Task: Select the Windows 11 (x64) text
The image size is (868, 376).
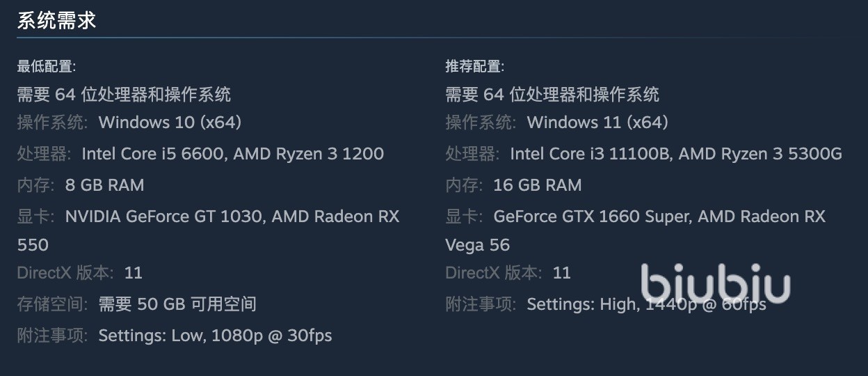Action: click(x=597, y=123)
